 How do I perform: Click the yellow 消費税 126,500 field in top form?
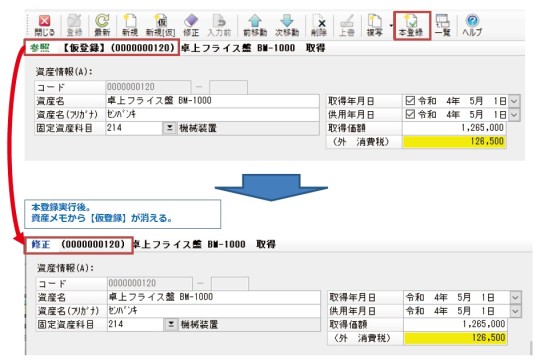click(x=454, y=142)
